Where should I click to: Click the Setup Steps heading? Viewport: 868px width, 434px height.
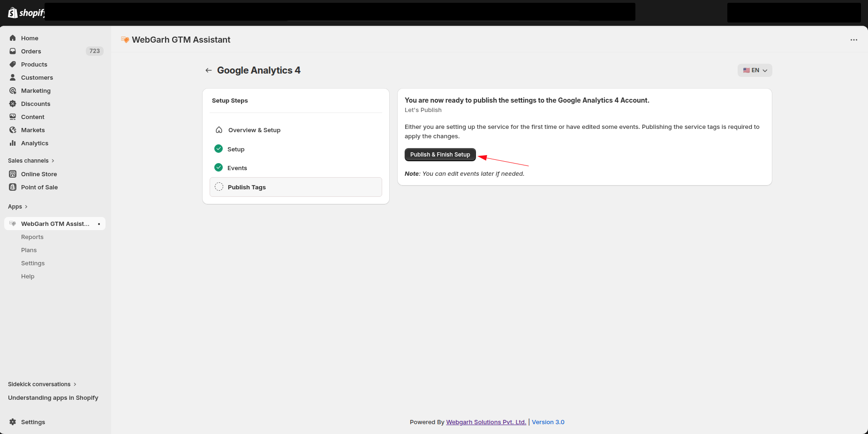[x=230, y=101]
